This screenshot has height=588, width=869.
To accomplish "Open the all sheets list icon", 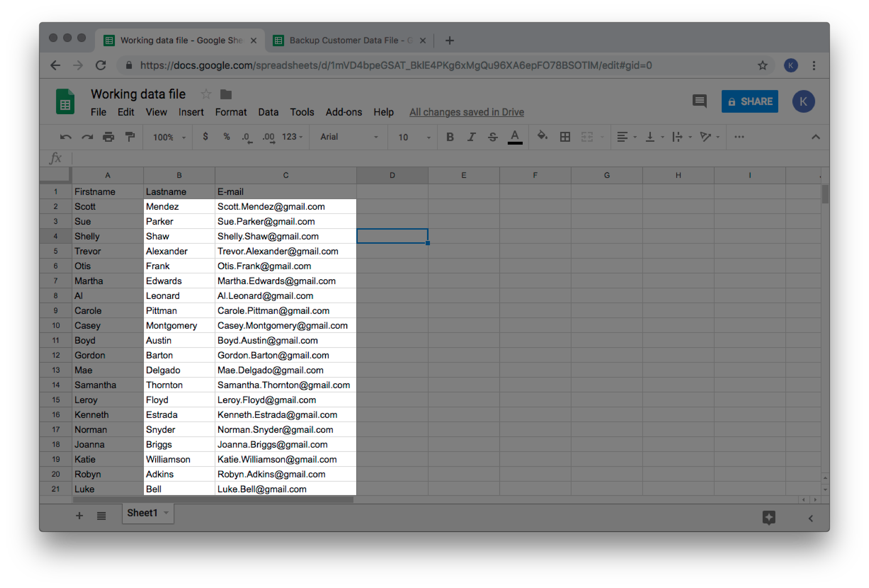I will 101,516.
